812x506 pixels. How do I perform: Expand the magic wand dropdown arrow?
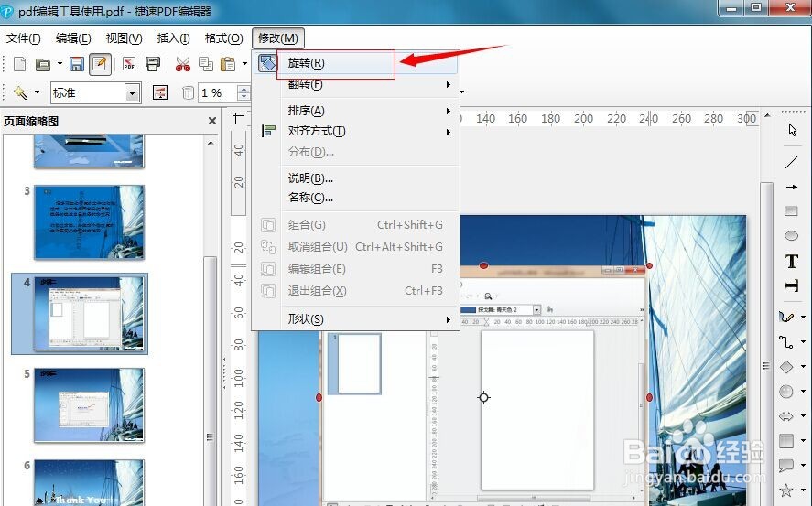click(x=37, y=92)
